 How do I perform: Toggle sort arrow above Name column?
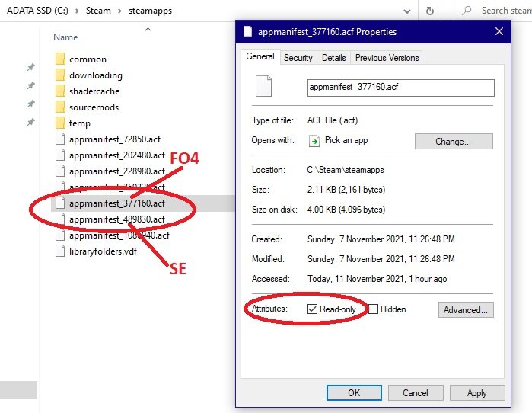pos(148,30)
